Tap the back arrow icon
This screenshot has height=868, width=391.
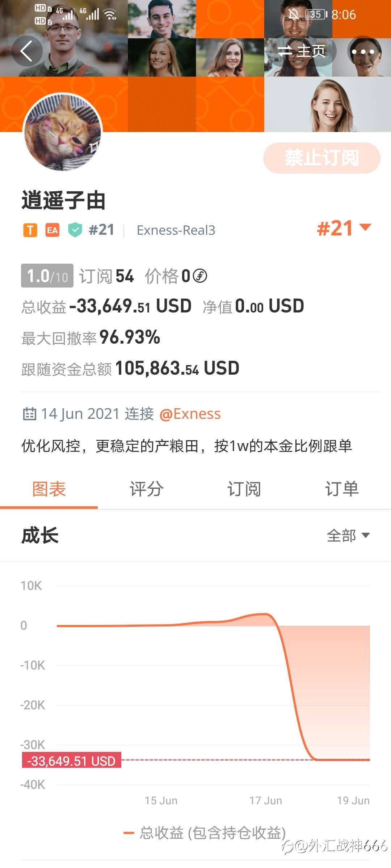(27, 51)
